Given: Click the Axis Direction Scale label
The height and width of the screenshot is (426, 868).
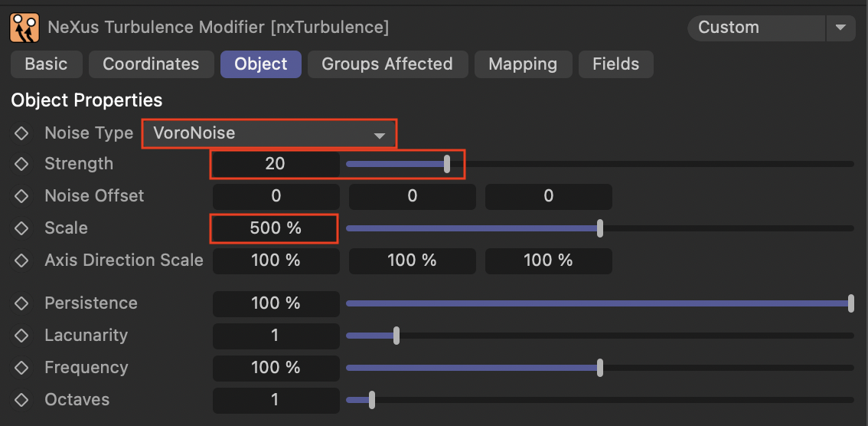Looking at the screenshot, I should 124,261.
